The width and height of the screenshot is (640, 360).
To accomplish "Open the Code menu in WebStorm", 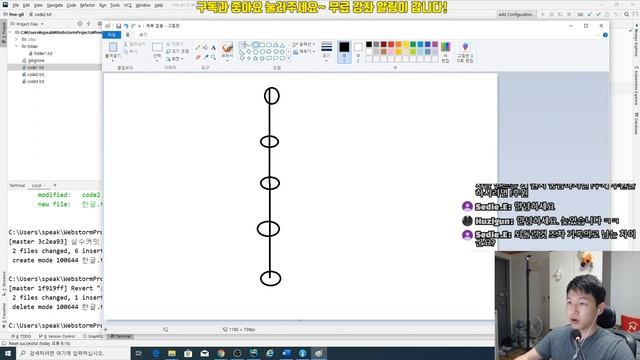I will [x=71, y=5].
